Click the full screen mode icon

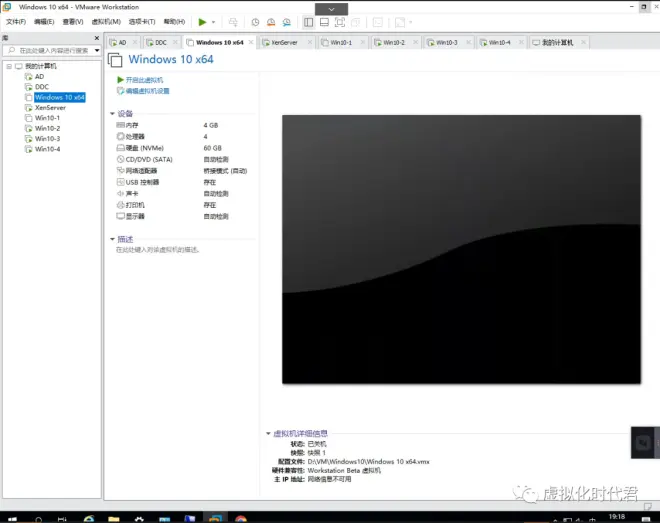pyautogui.click(x=340, y=22)
